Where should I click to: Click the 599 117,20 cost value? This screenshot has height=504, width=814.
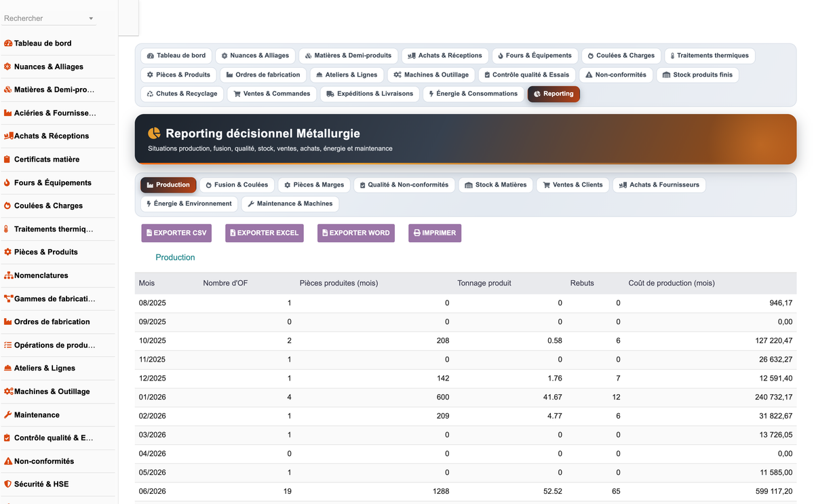(775, 491)
